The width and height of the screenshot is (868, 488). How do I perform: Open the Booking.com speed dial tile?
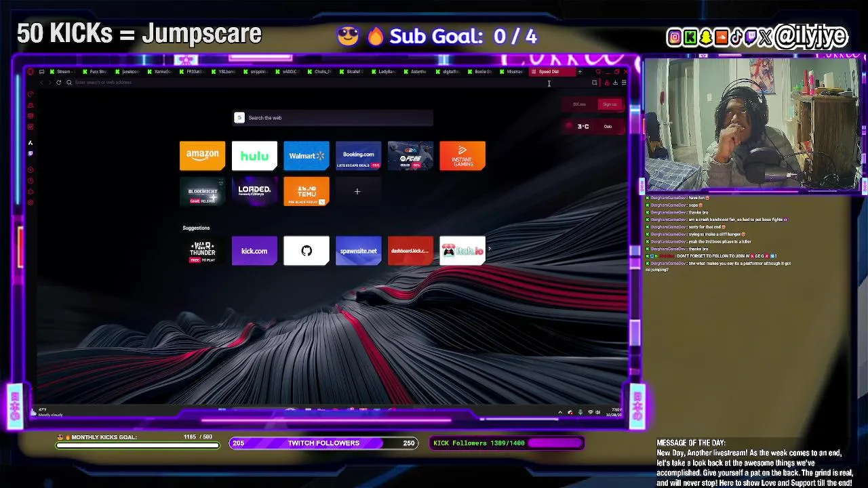pos(358,155)
